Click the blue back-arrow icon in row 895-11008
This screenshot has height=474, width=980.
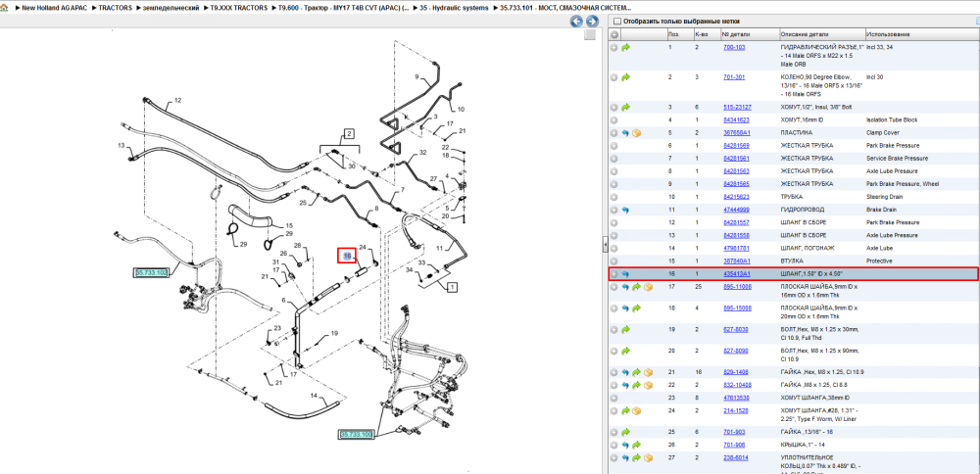(625, 287)
